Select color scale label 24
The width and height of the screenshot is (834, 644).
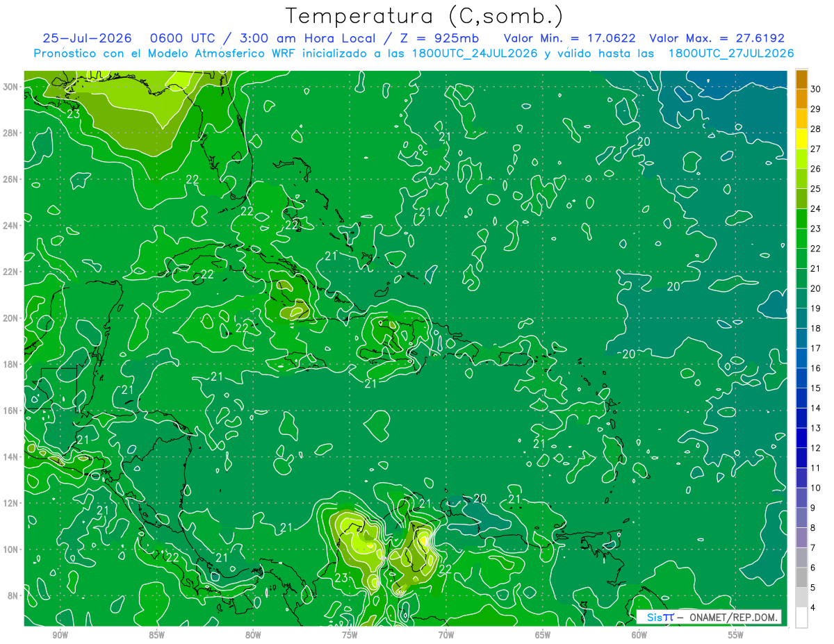tap(815, 208)
